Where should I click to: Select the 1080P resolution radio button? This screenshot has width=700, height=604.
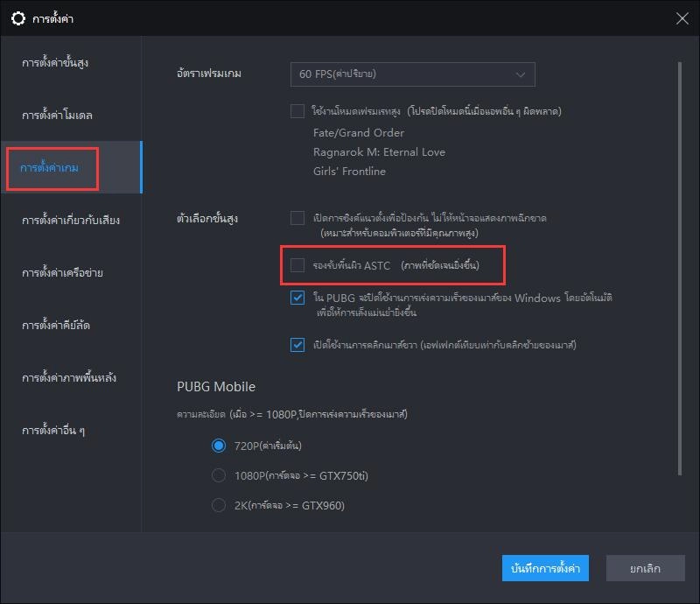(x=219, y=475)
